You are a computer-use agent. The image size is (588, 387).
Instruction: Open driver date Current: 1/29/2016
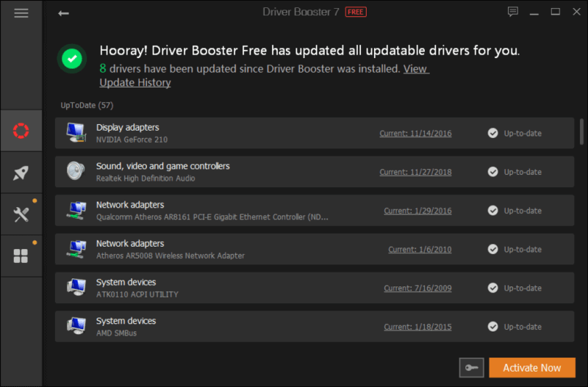click(417, 211)
